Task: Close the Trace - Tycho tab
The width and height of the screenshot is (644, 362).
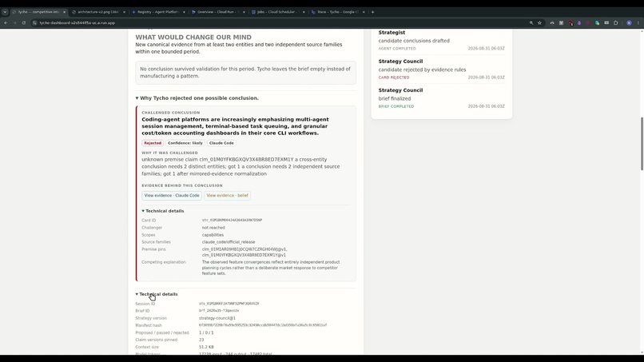Action: click(x=364, y=12)
